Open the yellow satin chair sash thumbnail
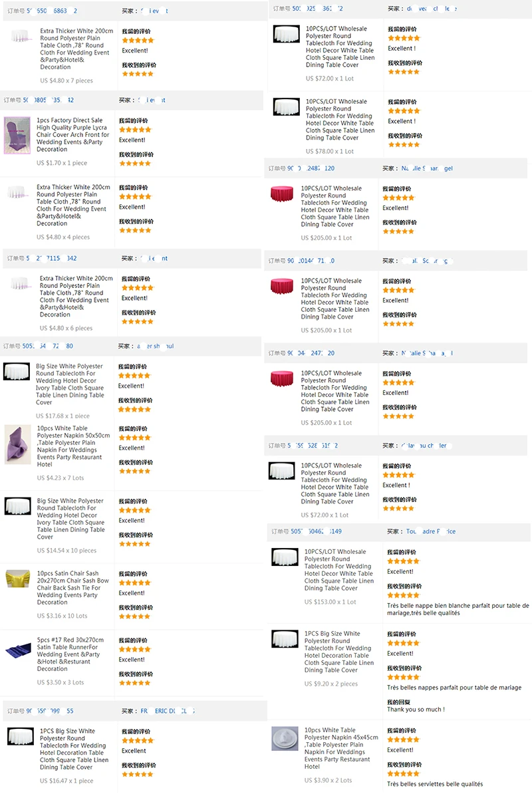This screenshot has width=532, height=798. tap(18, 579)
